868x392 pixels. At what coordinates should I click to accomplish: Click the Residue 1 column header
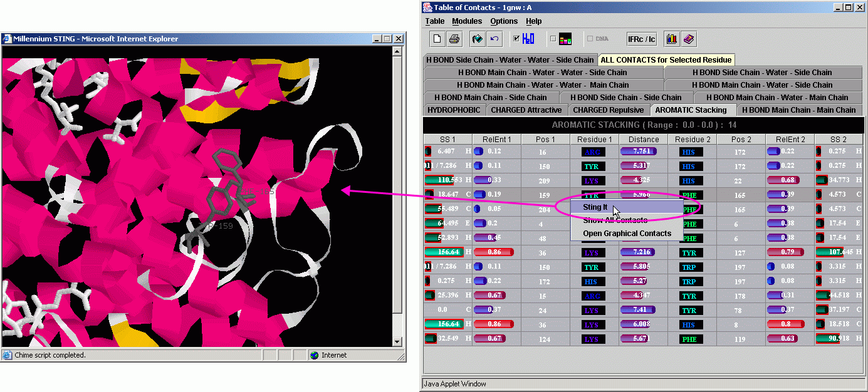coord(595,139)
